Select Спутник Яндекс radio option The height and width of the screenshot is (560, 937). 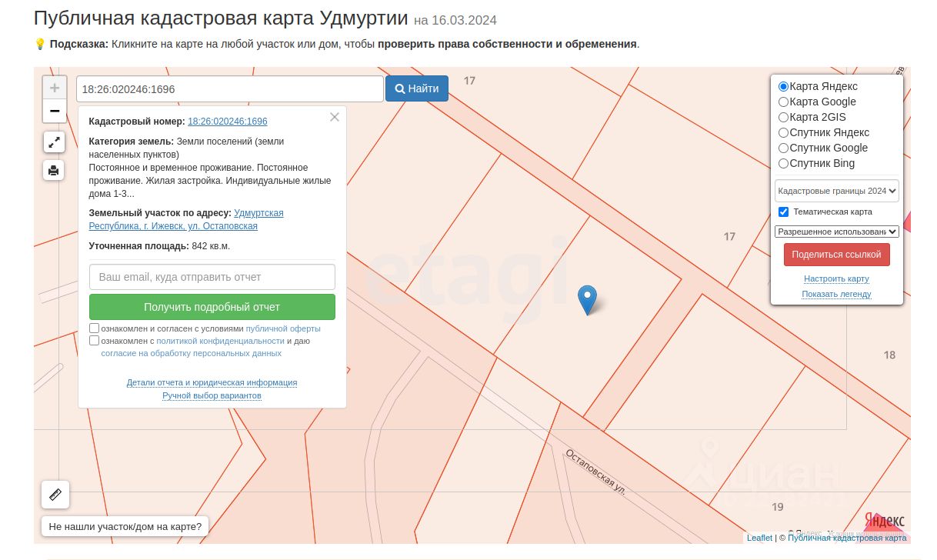coord(783,132)
